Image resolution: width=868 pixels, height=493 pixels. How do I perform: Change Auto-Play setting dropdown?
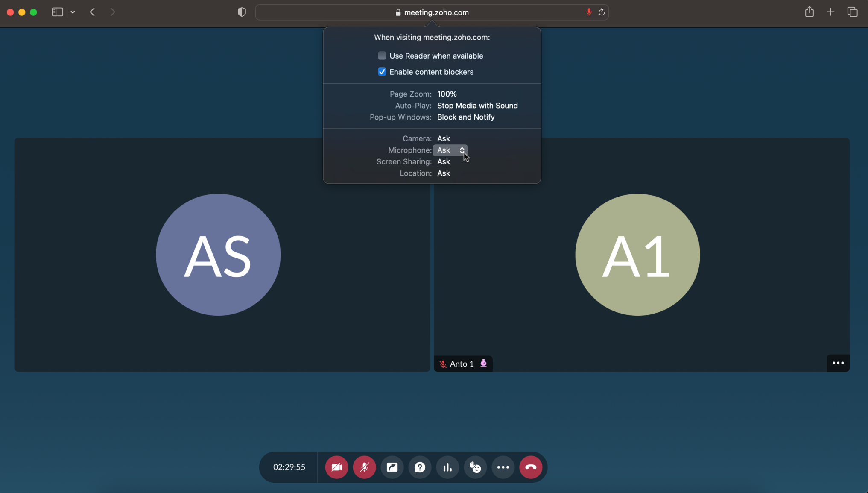click(477, 106)
